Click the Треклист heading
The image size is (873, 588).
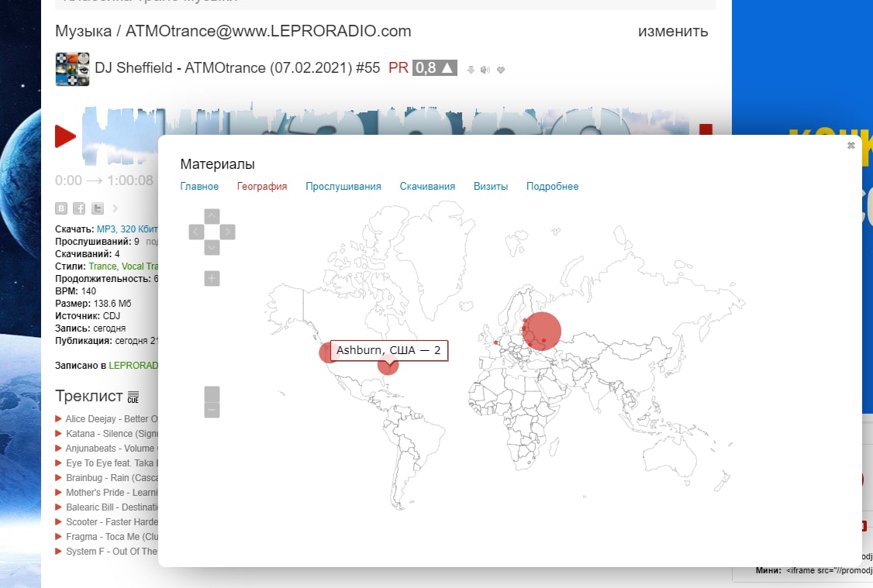pyautogui.click(x=89, y=396)
